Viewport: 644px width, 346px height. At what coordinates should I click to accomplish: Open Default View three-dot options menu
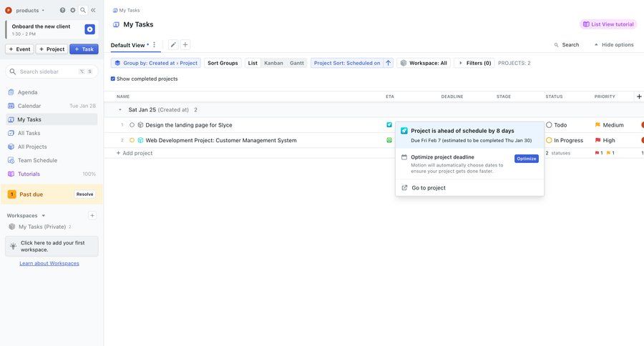click(x=154, y=45)
